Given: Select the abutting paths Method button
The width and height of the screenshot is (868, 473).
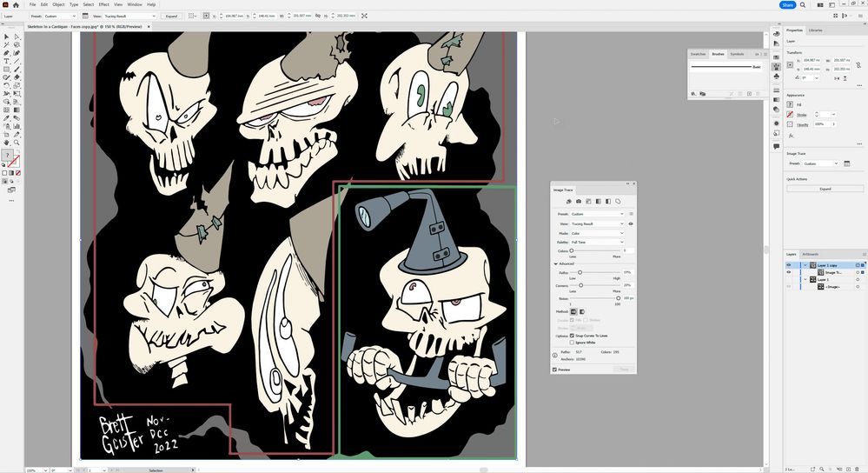Looking at the screenshot, I should (573, 312).
